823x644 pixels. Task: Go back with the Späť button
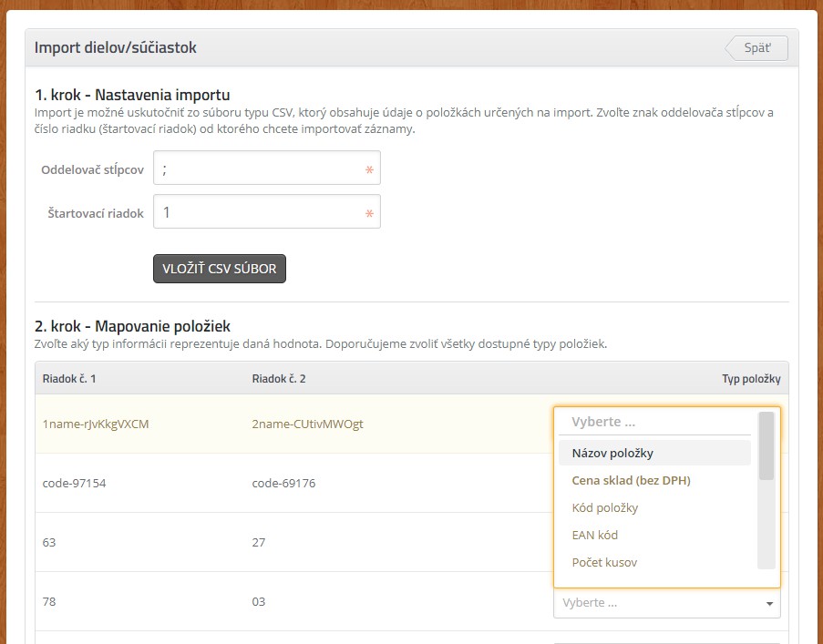(x=756, y=47)
